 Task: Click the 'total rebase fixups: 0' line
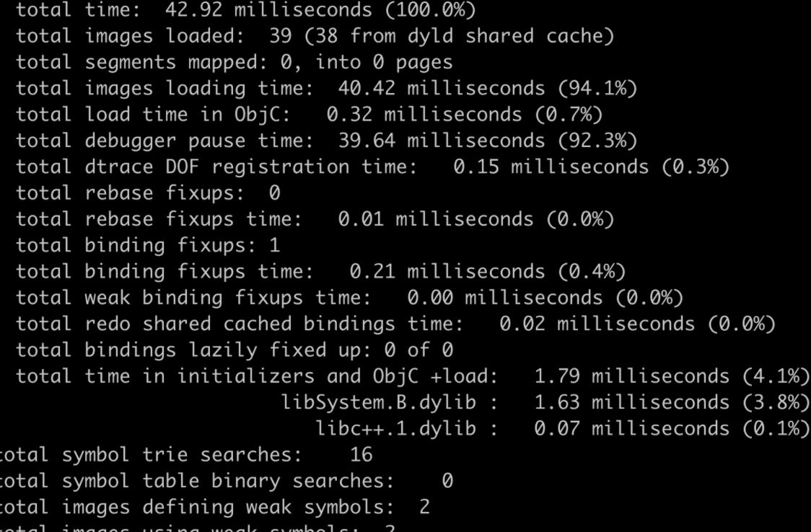148,193
